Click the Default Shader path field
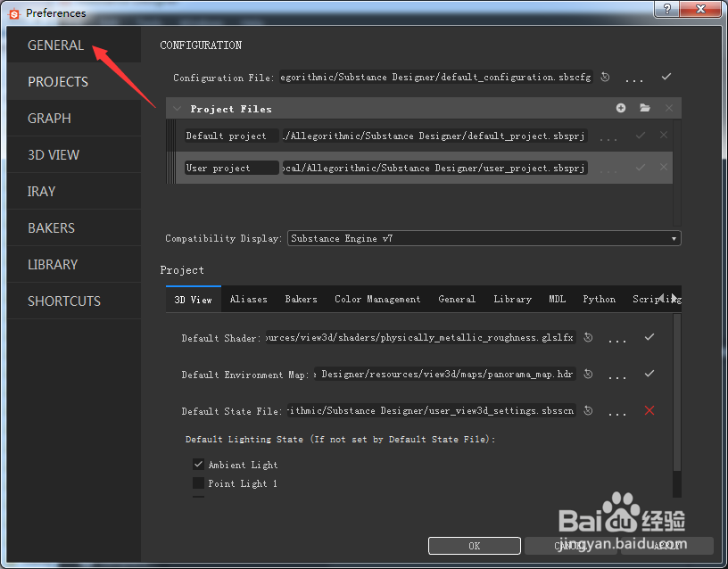The image size is (728, 569). [x=420, y=337]
